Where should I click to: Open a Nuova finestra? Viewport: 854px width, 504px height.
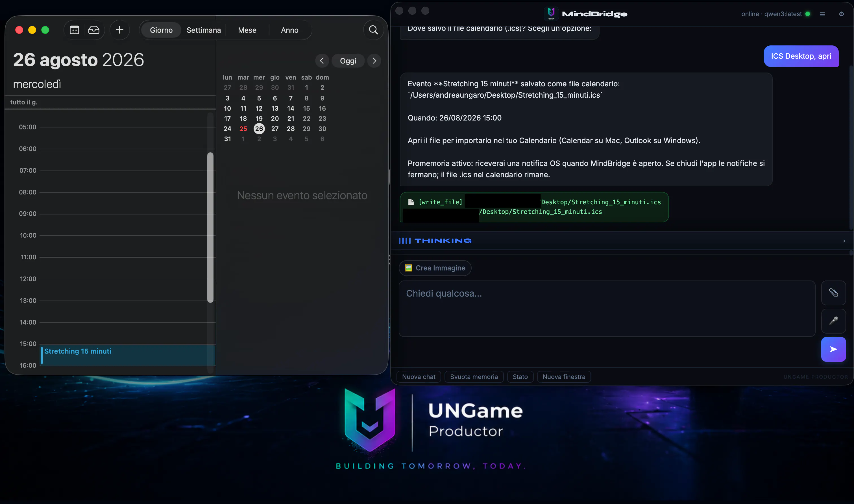(564, 377)
